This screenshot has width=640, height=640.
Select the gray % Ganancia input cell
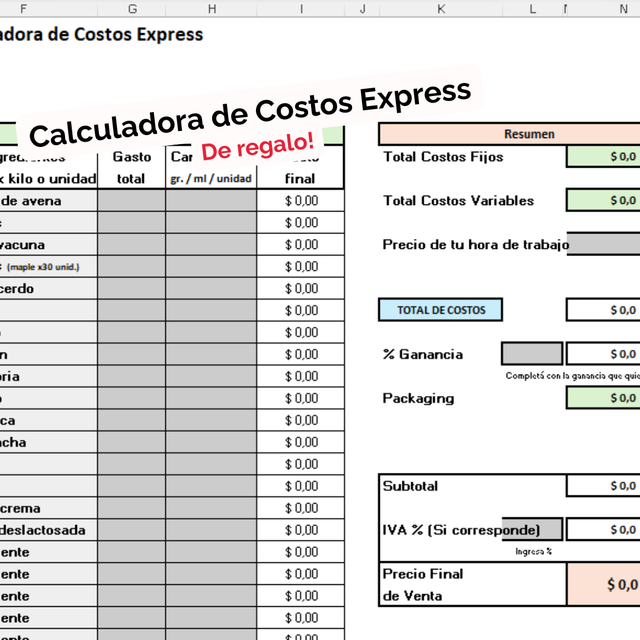click(532, 354)
